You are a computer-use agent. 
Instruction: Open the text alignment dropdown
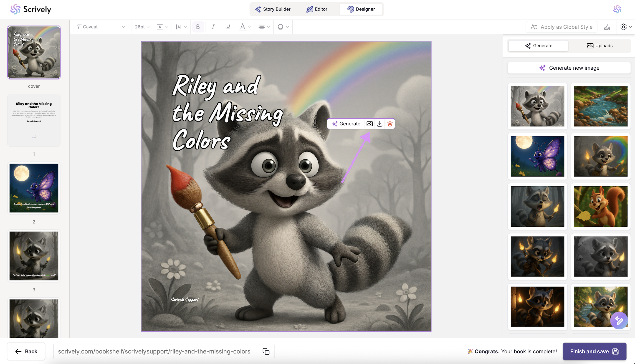click(x=264, y=27)
